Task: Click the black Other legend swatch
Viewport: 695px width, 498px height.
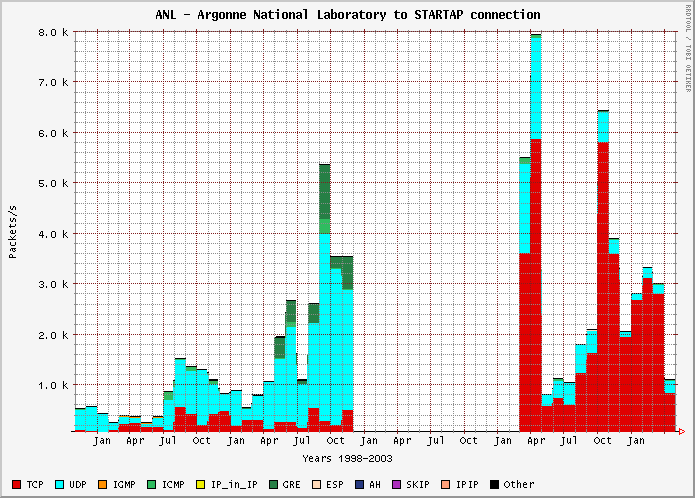Action: pyautogui.click(x=494, y=484)
